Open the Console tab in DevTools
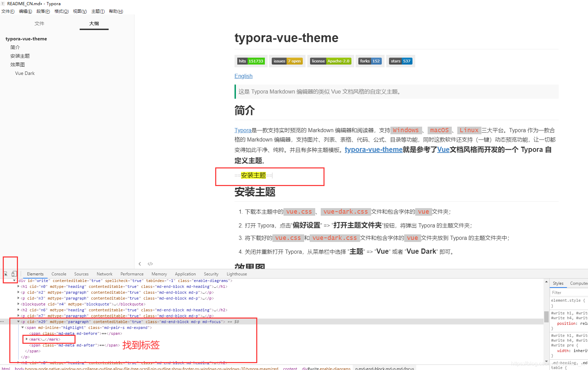Viewport: 588px width, 370px height. click(x=59, y=274)
